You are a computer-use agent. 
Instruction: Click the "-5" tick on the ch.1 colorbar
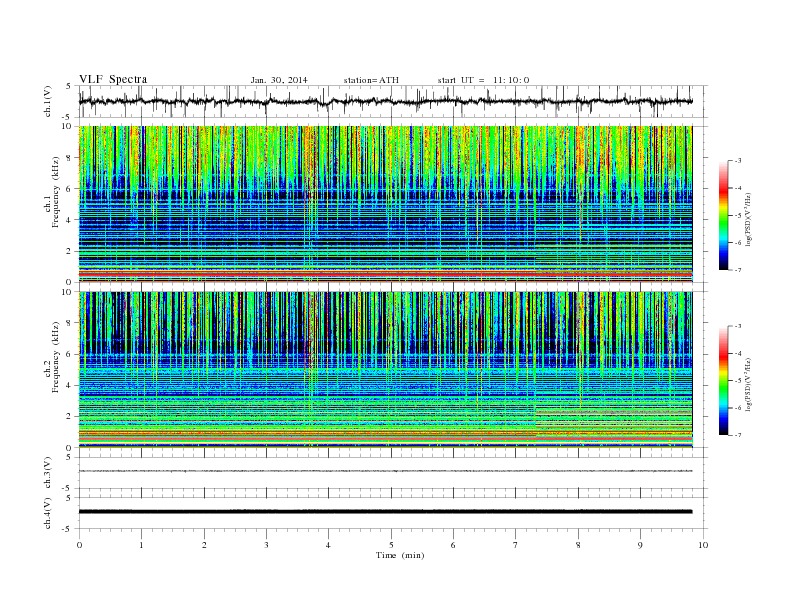pos(738,216)
